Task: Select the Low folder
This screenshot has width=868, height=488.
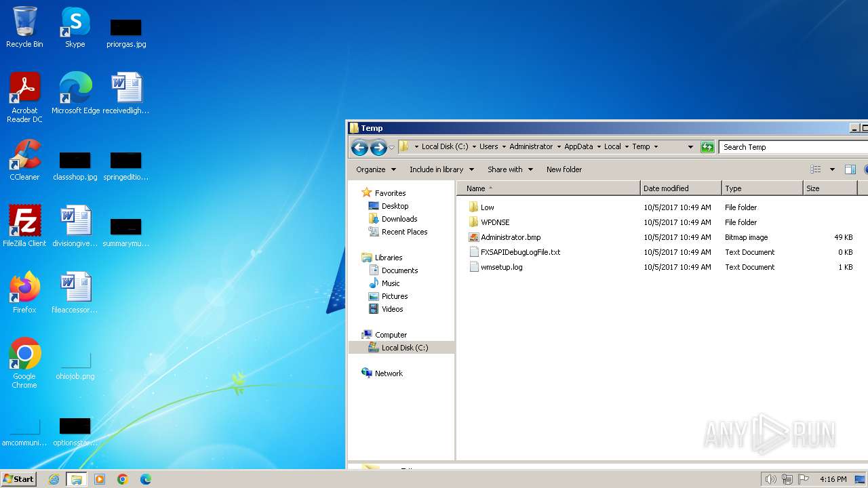Action: 487,207
